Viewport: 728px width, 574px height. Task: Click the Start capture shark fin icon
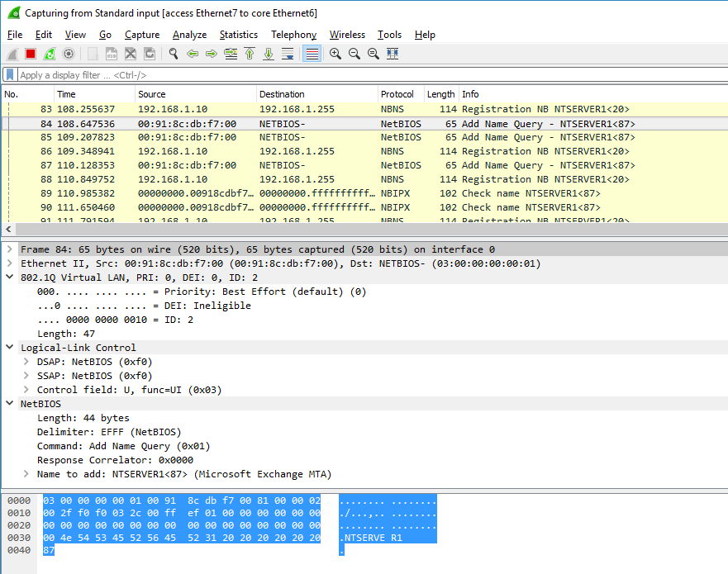12,54
